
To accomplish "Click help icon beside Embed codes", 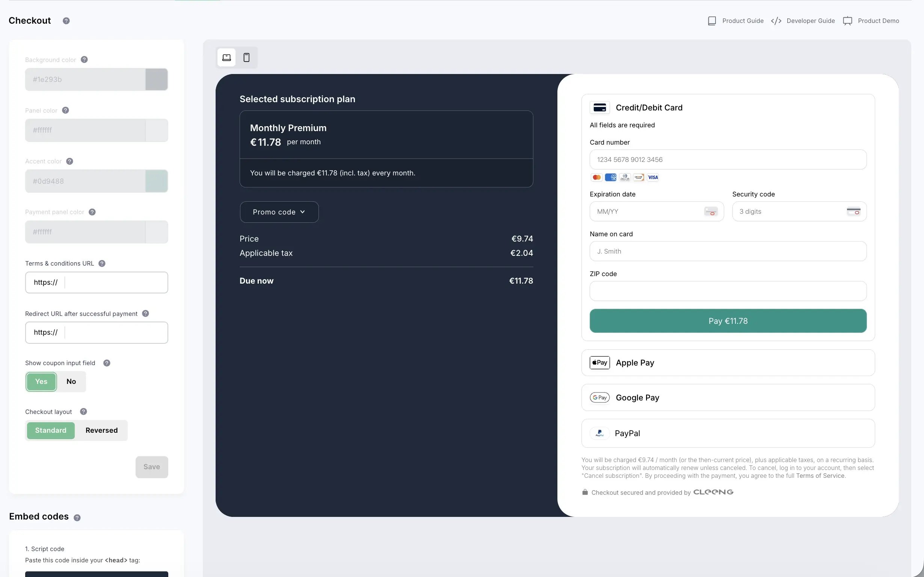I will tap(77, 518).
